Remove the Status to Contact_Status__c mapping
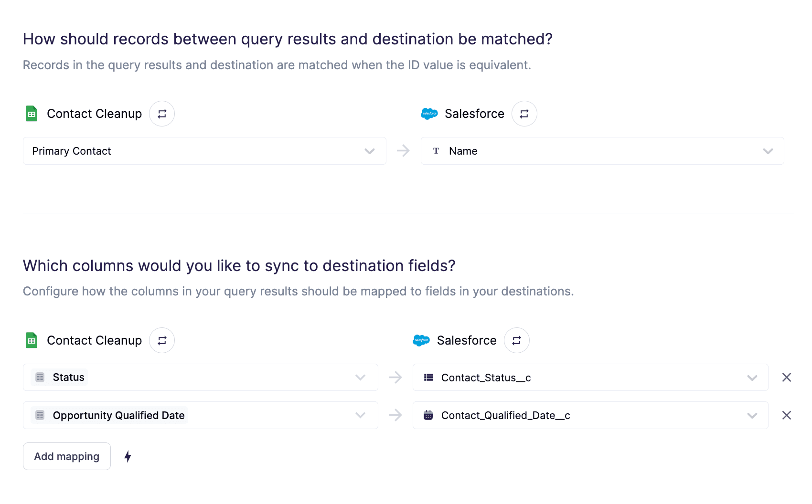812x504 pixels. click(x=787, y=377)
